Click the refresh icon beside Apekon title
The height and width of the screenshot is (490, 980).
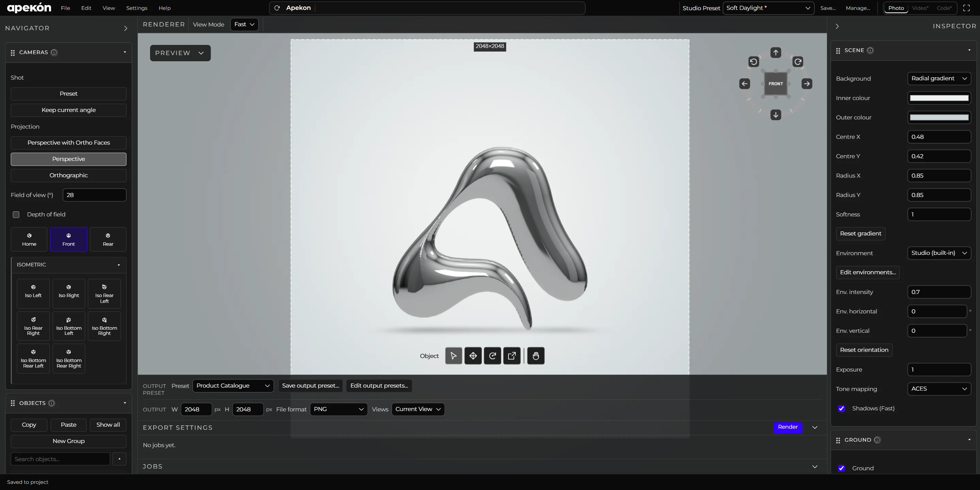277,8
